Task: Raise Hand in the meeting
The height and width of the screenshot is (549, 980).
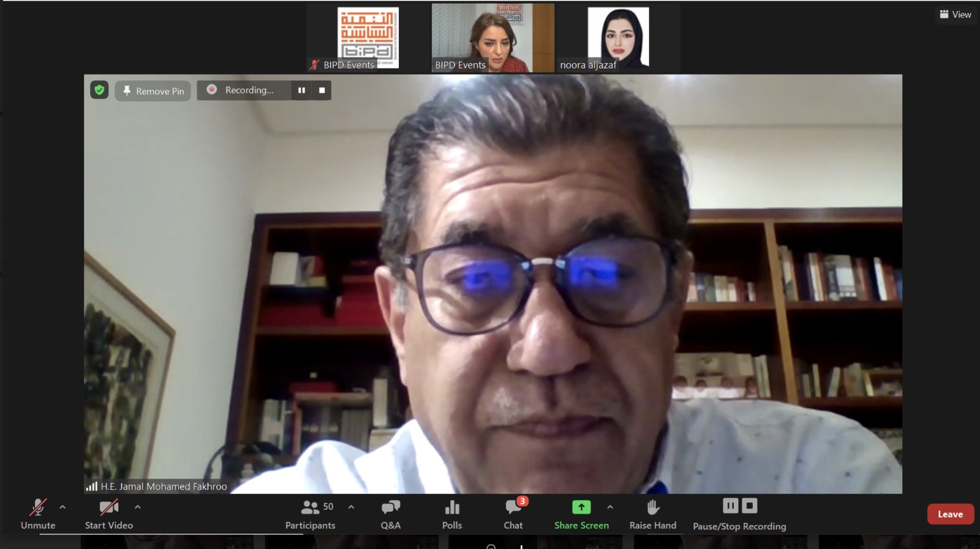Action: pos(653,514)
